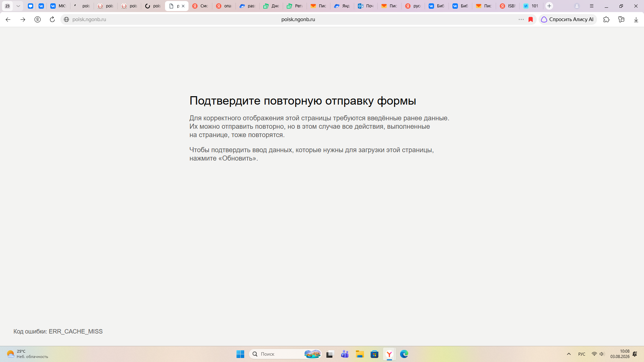Viewport: 644px width, 362px height.
Task: Switch to the pois tab with loading spinner
Action: click(153, 6)
